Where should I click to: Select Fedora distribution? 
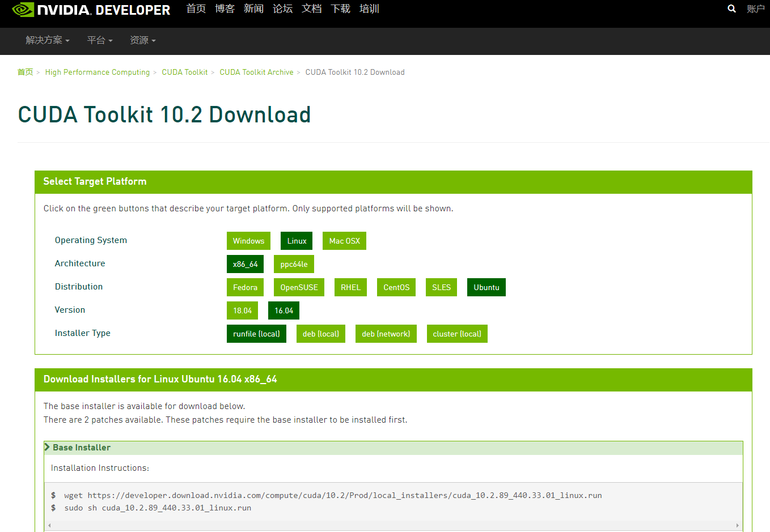click(x=245, y=287)
